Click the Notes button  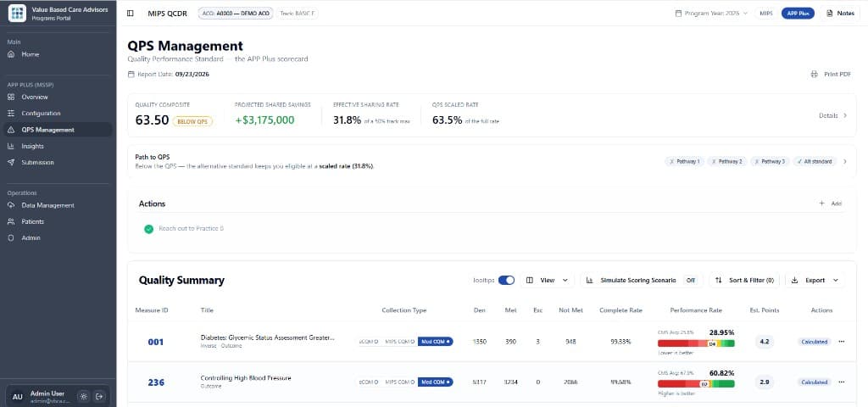click(x=840, y=14)
